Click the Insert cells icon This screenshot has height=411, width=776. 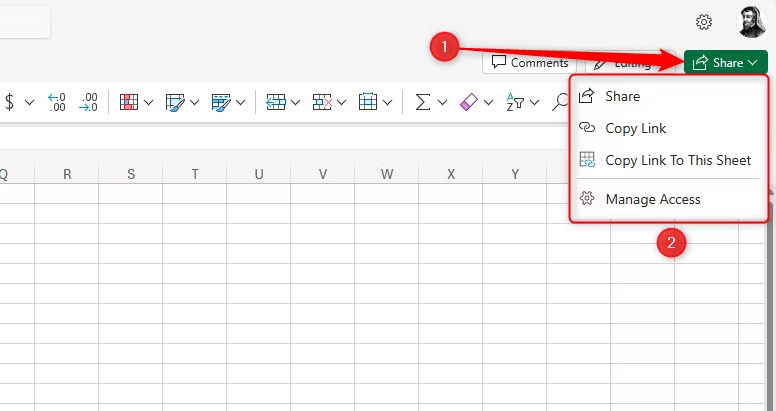coord(276,103)
